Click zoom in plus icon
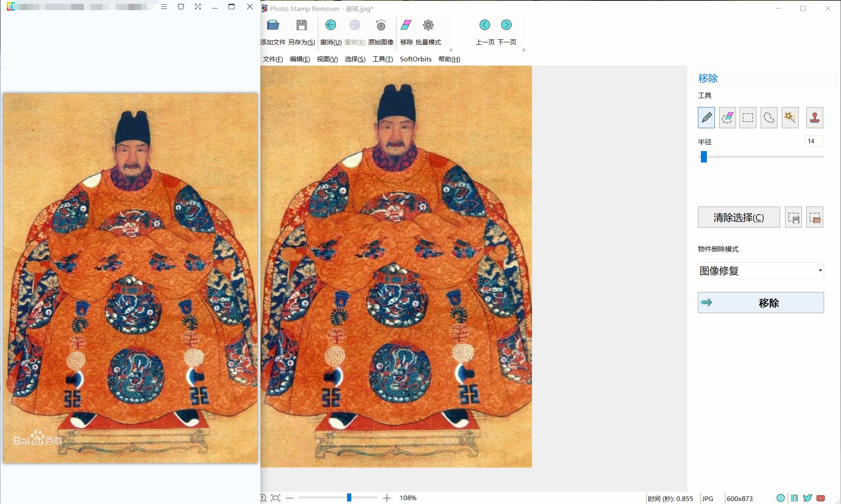Screen dimensions: 841x504 pos(387,498)
